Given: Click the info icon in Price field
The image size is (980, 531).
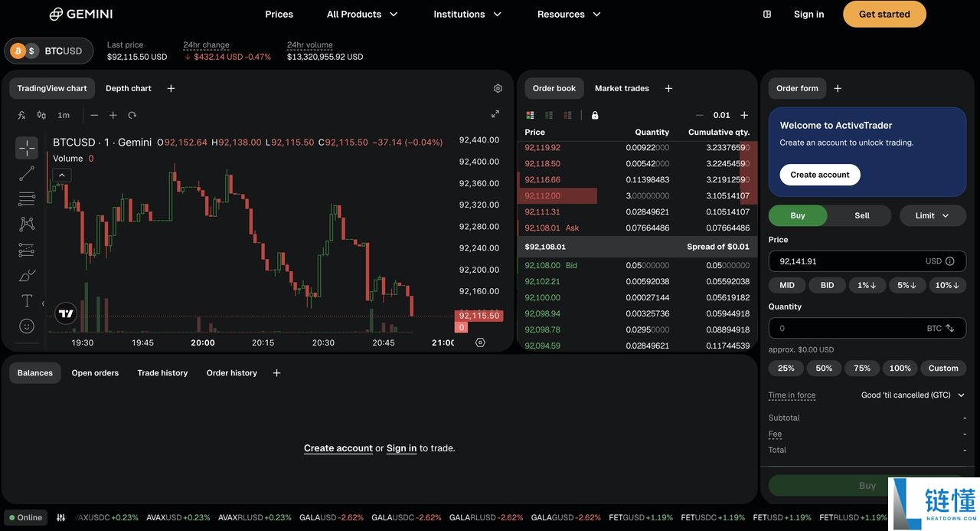Looking at the screenshot, I should tap(950, 261).
